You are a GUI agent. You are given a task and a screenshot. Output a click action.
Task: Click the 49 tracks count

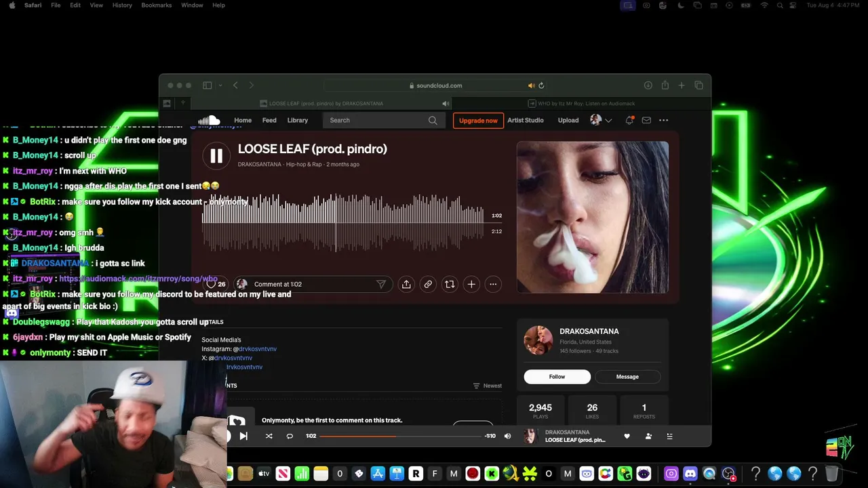(607, 351)
